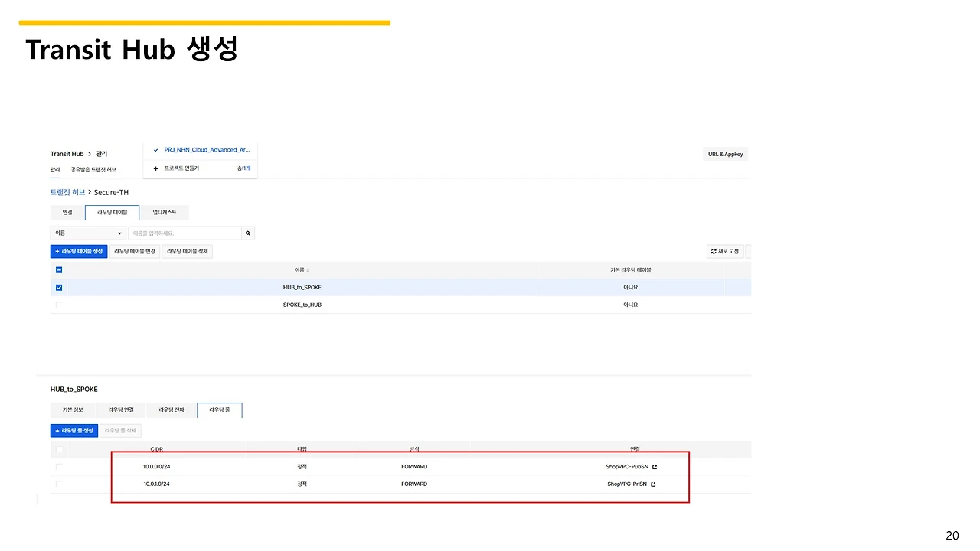Uncheck the HUB_to_SPOKE row checkbox
This screenshot has width=980, height=551.
tap(59, 288)
